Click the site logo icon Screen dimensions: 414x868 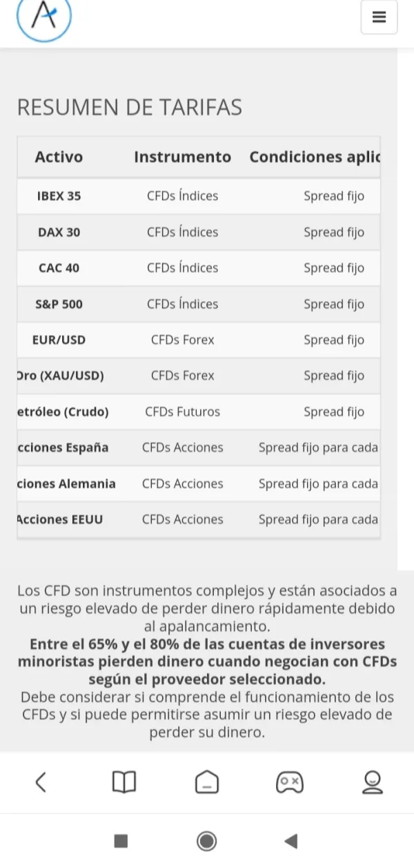[44, 18]
